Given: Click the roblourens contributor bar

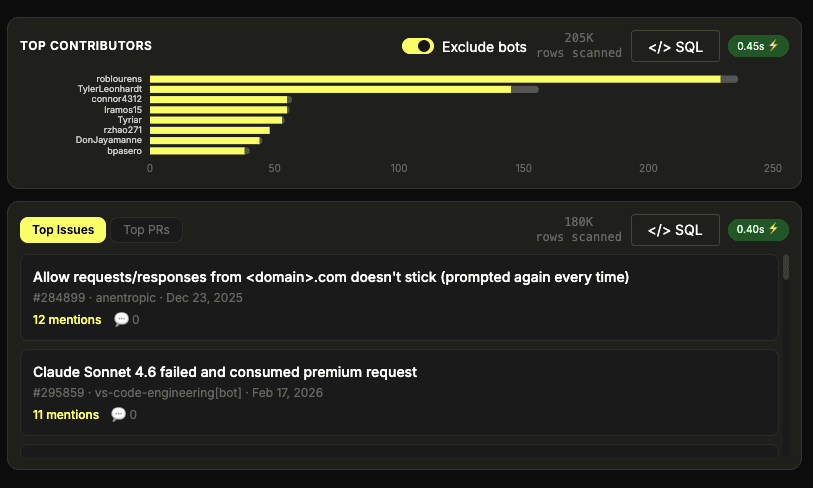Looking at the screenshot, I should 435,78.
